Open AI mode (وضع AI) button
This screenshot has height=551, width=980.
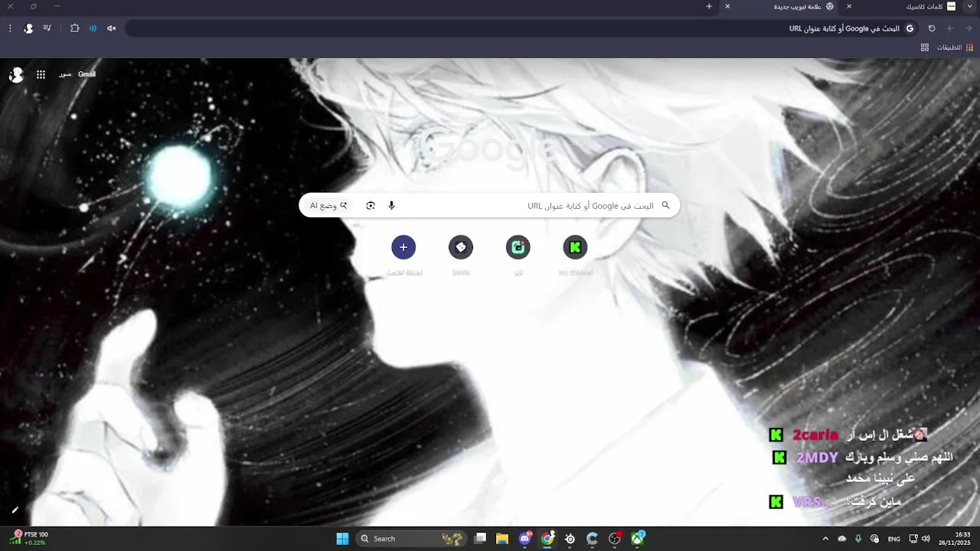(x=328, y=205)
